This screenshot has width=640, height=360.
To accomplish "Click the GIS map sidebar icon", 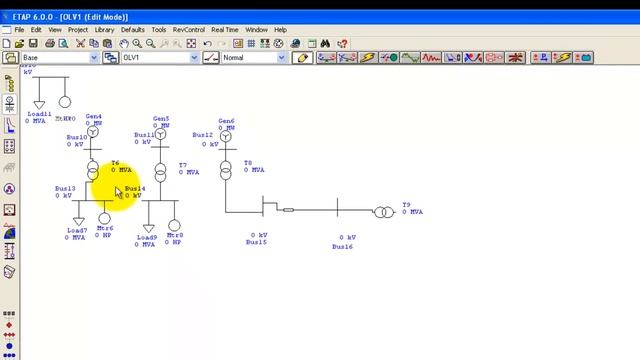I will click(9, 231).
